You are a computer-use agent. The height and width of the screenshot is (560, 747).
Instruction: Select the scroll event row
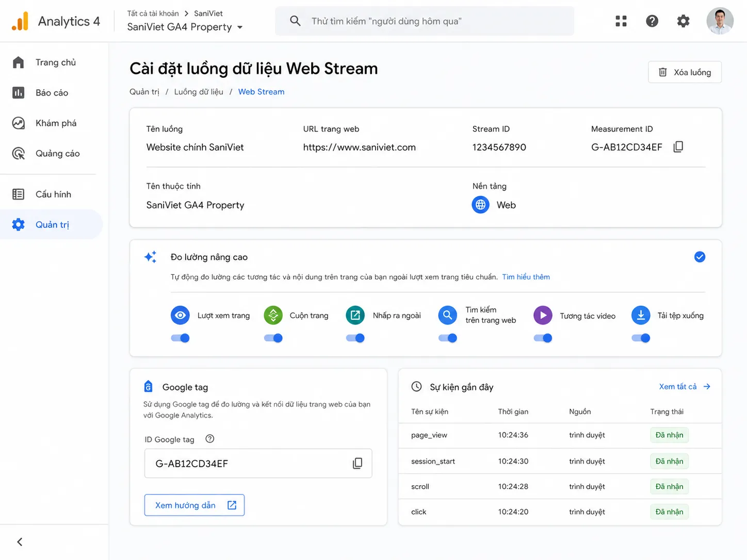[560, 486]
